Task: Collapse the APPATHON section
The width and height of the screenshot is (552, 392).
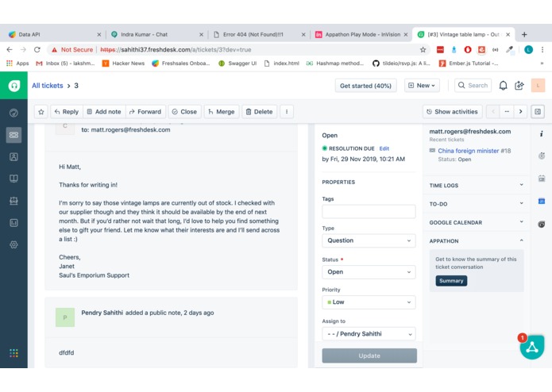Action: pyautogui.click(x=477, y=240)
